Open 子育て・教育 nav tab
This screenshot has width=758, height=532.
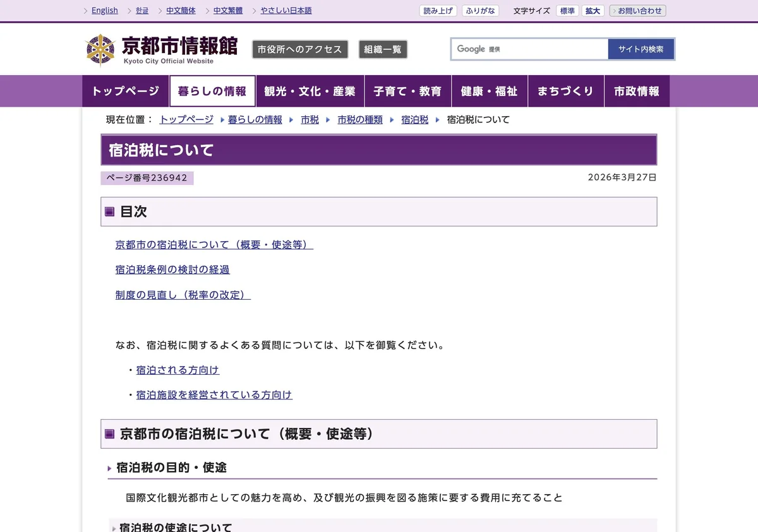coord(407,91)
